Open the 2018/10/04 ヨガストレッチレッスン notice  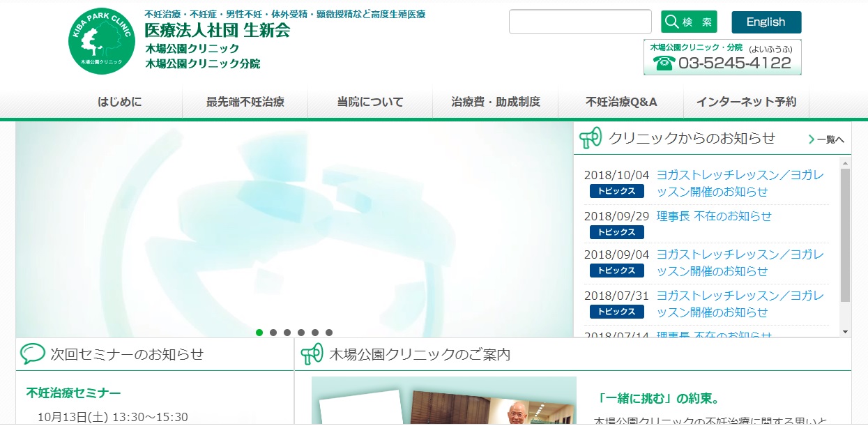(740, 183)
